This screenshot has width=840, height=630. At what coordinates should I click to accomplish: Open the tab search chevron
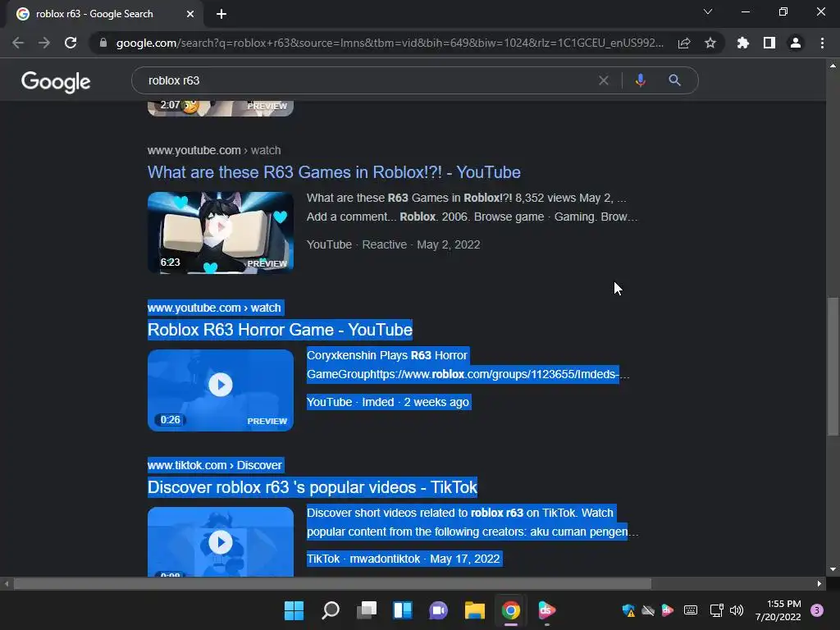[708, 11]
